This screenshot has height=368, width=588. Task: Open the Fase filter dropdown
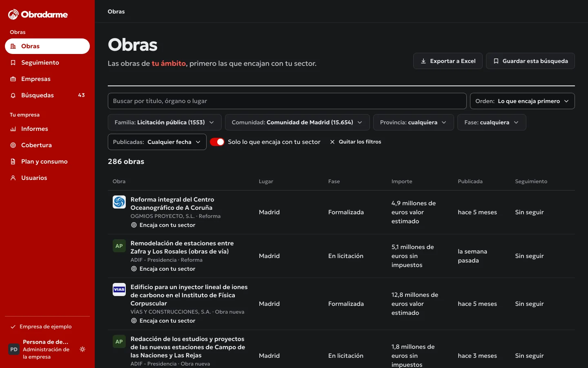(492, 122)
